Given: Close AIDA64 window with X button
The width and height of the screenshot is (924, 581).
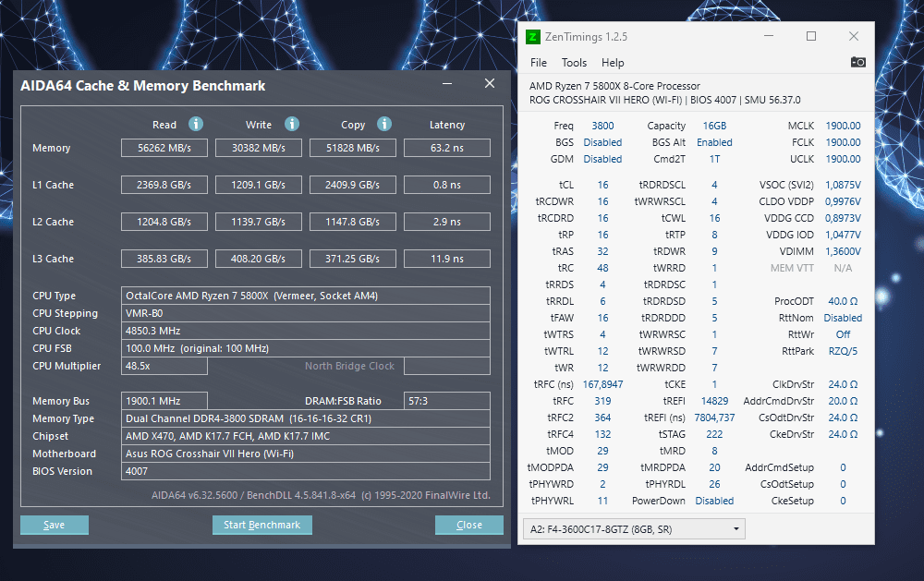Looking at the screenshot, I should click(489, 84).
